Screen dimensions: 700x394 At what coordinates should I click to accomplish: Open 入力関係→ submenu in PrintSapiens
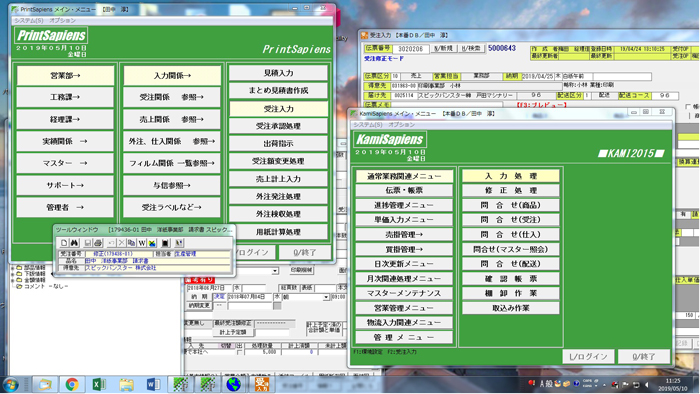(x=172, y=75)
